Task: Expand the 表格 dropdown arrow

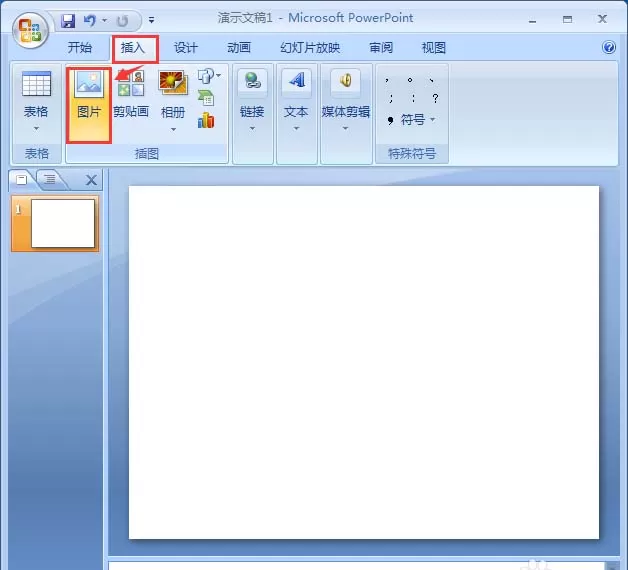Action: (x=36, y=129)
